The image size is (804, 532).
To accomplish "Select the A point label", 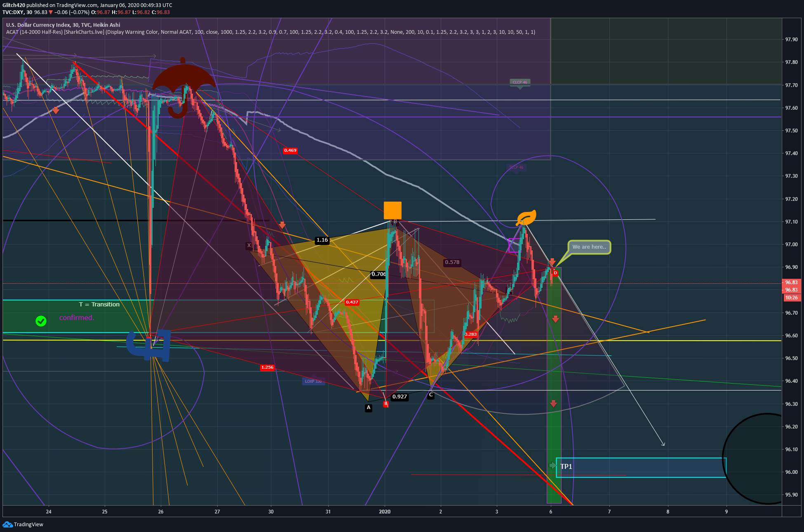I will click(369, 407).
